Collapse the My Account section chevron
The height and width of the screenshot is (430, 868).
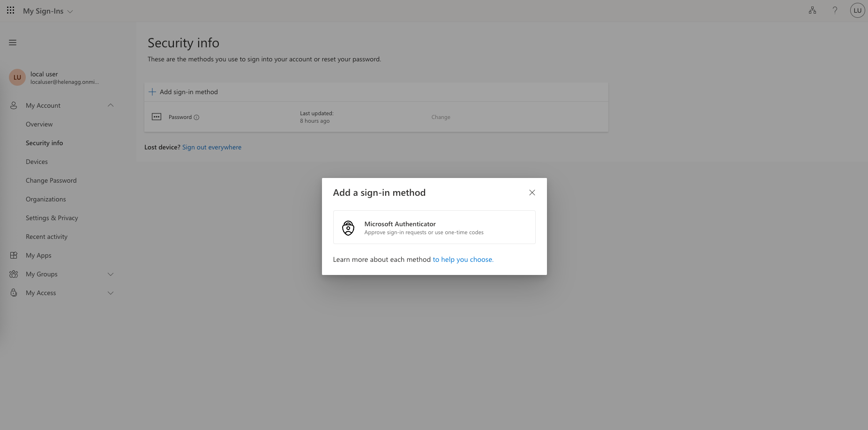pyautogui.click(x=111, y=105)
